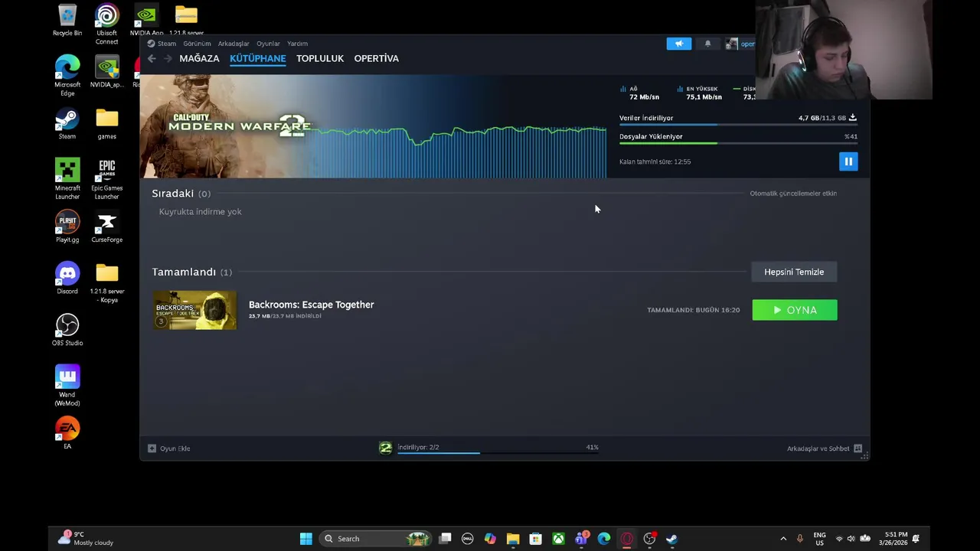Launch the EA app desktop icon
The image size is (980, 551).
coord(67,433)
